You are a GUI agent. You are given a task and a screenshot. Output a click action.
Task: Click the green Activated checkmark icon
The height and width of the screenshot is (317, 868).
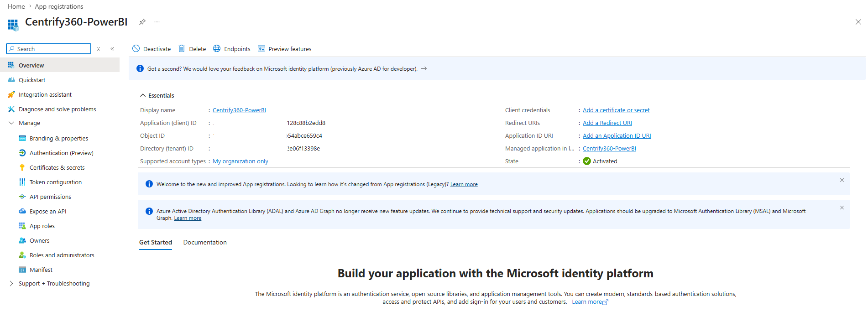[x=587, y=161]
